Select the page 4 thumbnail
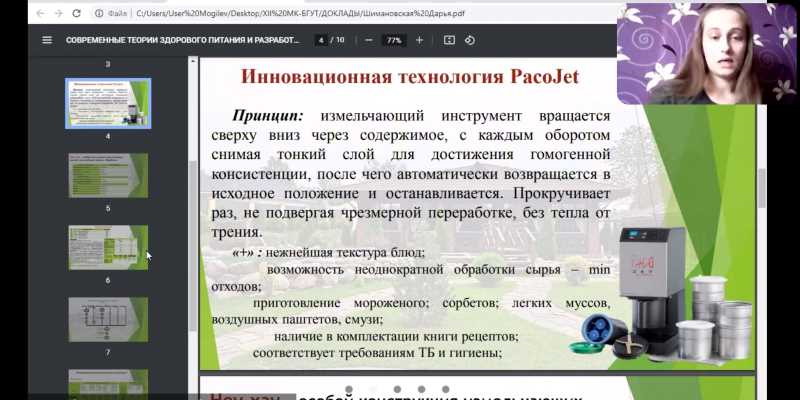Screen dimensions: 800x400 tap(108, 103)
